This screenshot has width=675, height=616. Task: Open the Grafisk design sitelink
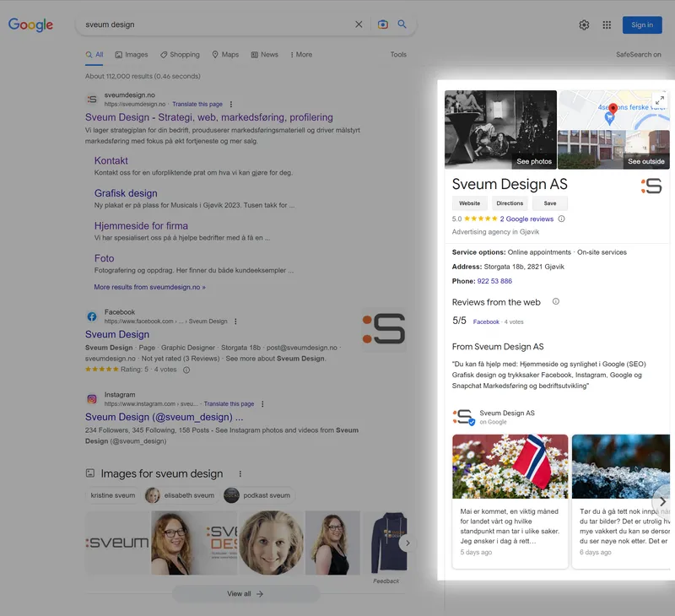click(126, 193)
